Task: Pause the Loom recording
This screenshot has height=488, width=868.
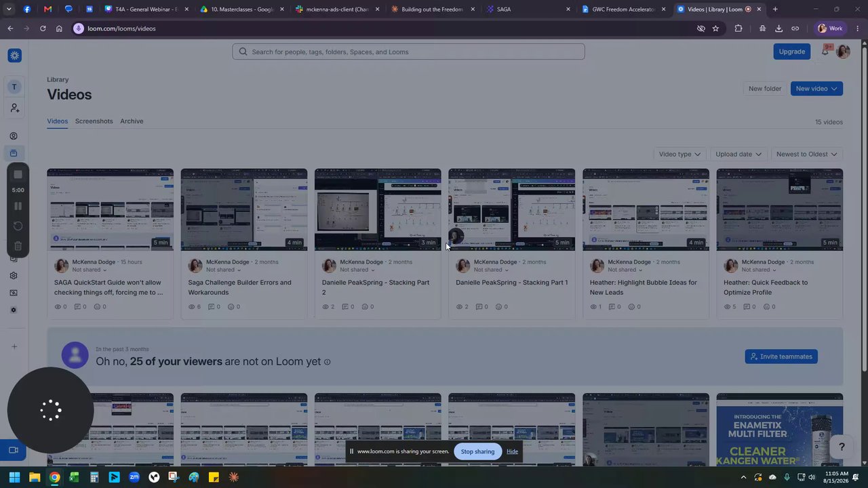Action: [x=18, y=206]
